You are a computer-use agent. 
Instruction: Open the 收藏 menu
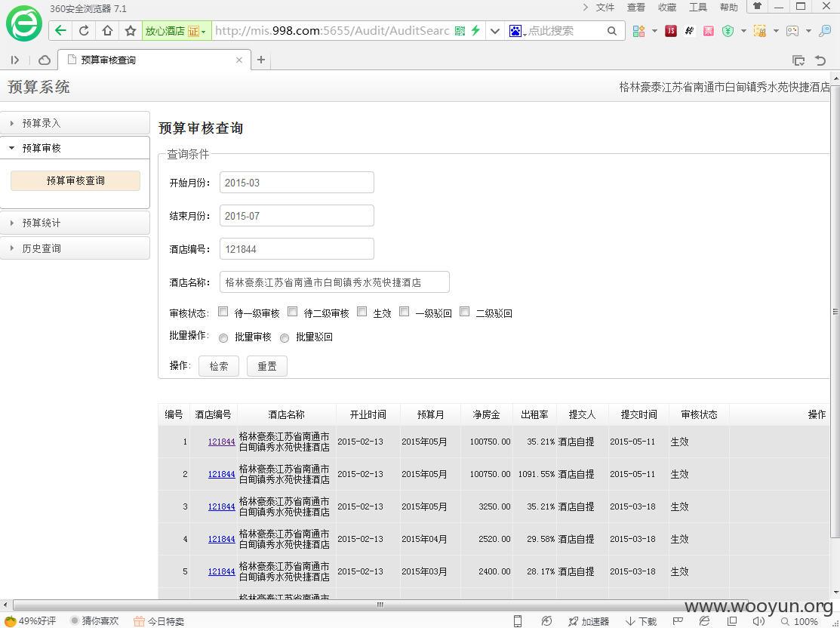(667, 7)
